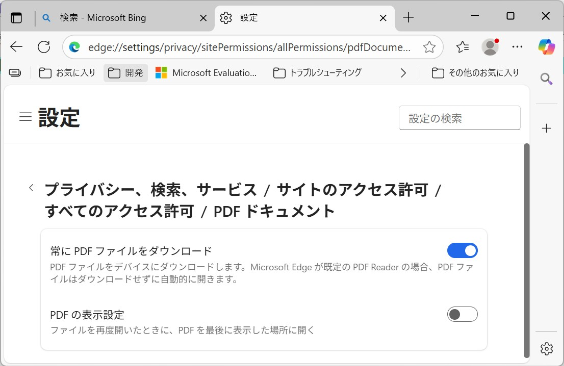Close the 検索 - Microsoft Bing tab
Screen dimensions: 564x366
pos(203,18)
